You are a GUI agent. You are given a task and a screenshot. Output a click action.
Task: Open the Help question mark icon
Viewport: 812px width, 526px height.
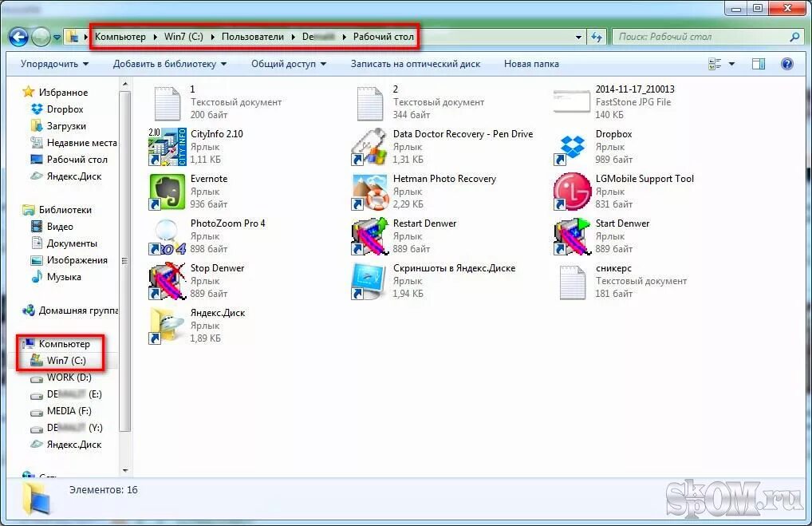[786, 64]
